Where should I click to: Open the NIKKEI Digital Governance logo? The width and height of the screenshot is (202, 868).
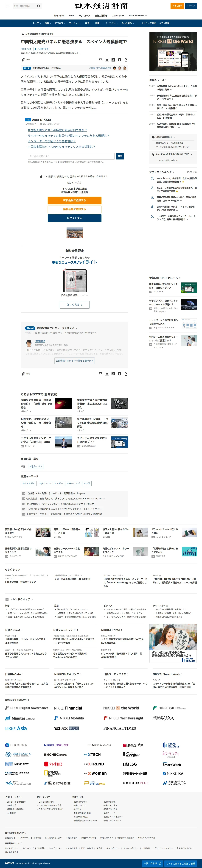(27, 708)
